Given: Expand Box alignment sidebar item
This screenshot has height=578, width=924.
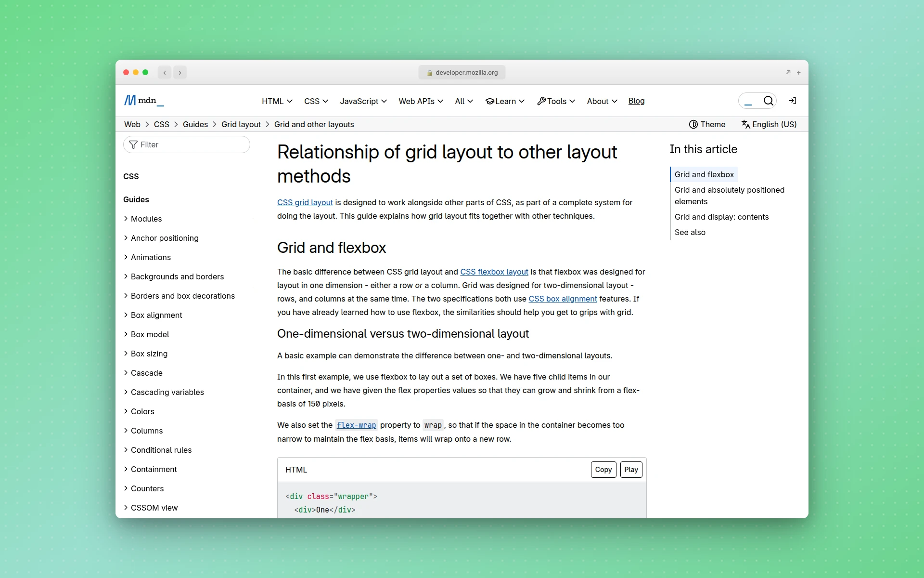Looking at the screenshot, I should [x=153, y=315].
